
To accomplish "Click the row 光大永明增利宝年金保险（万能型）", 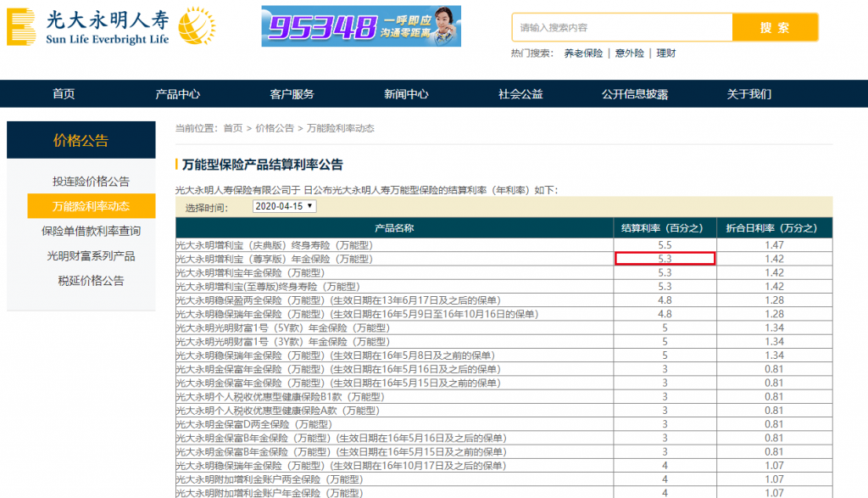I will tap(504, 272).
